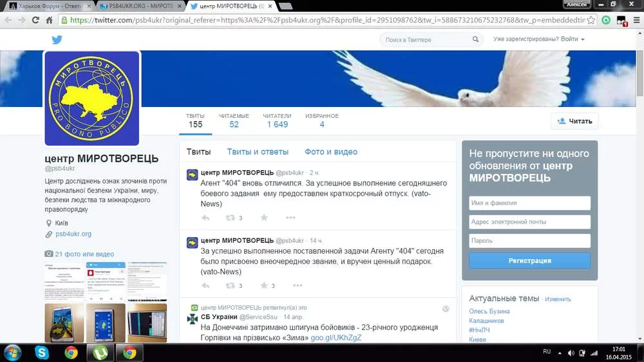Screen dimensions: 644x362
Task: Click the Пароль field
Action: [529, 241]
